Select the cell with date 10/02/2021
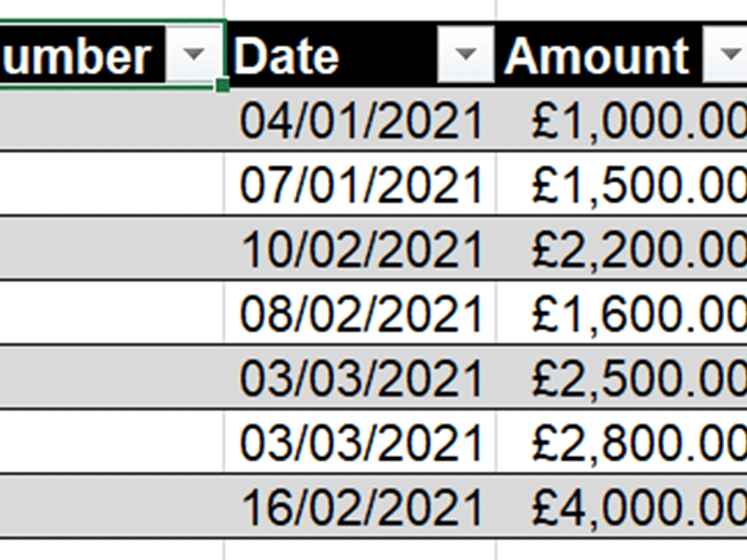The width and height of the screenshot is (747, 560). [x=360, y=249]
